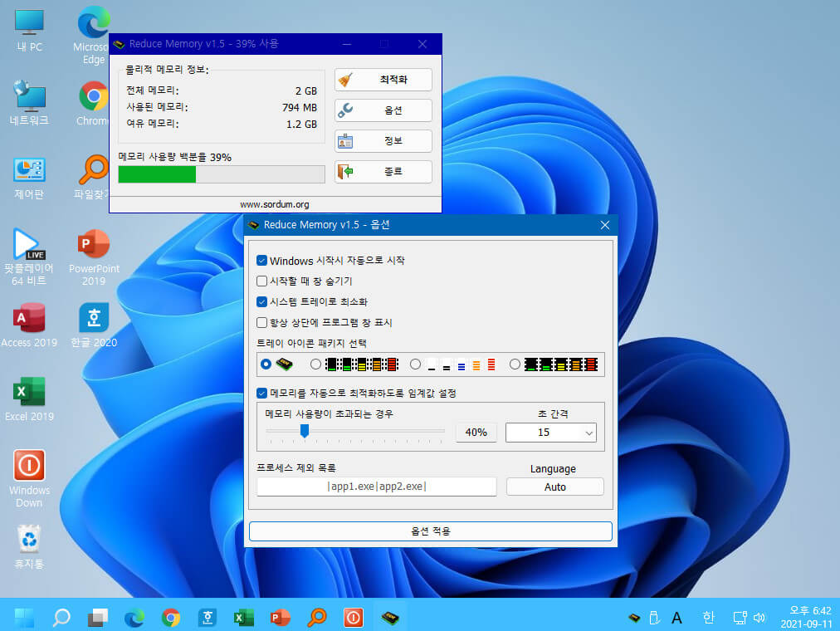
Task: Enable 시작할 때 창 숨기기 checkbox
Action: pos(262,281)
